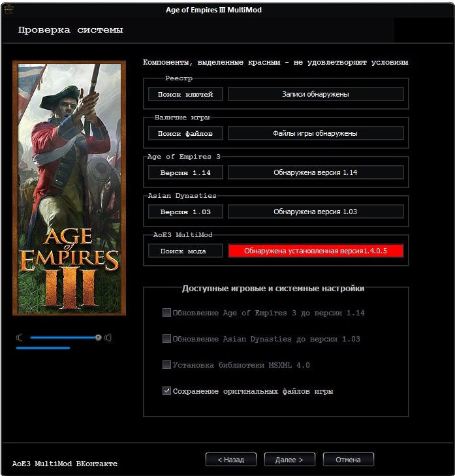The image size is (455, 476).
Task: Click the Поиск мода button
Action: (x=185, y=251)
